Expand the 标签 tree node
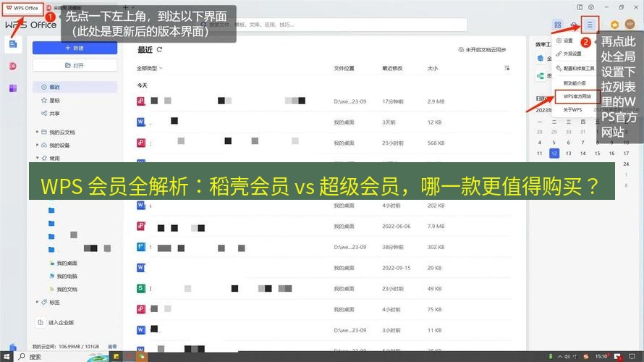This screenshot has width=644, height=362. coord(37,302)
